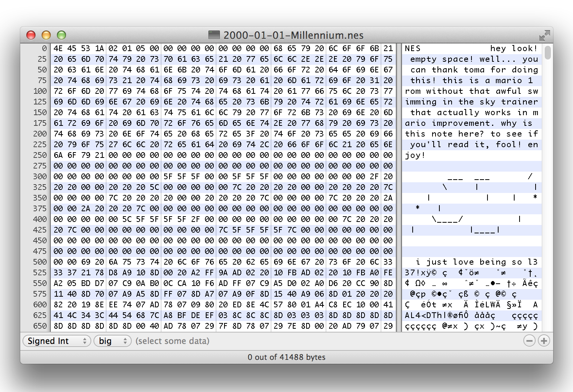
Task: Click the '0 out of 41488 bytes' status
Action: (286, 357)
